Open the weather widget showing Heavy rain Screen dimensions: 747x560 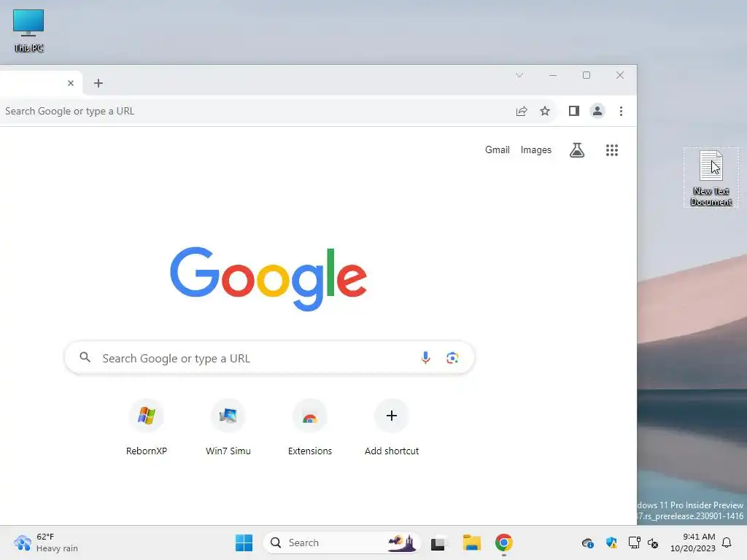point(45,542)
